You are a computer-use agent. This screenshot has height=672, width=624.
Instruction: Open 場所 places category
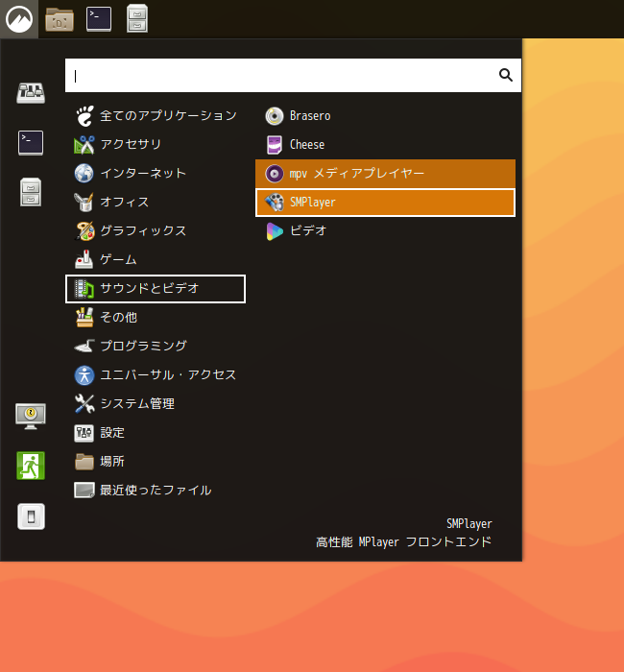(x=156, y=462)
